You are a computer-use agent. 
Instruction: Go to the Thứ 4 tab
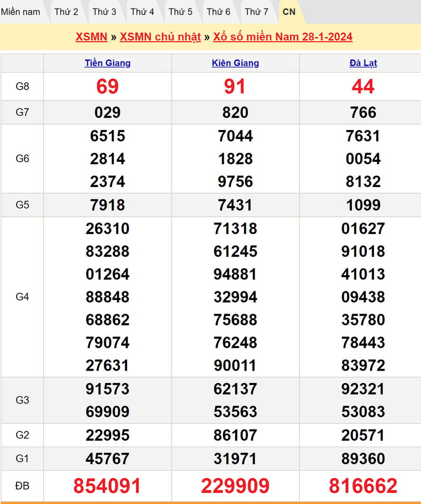[142, 12]
